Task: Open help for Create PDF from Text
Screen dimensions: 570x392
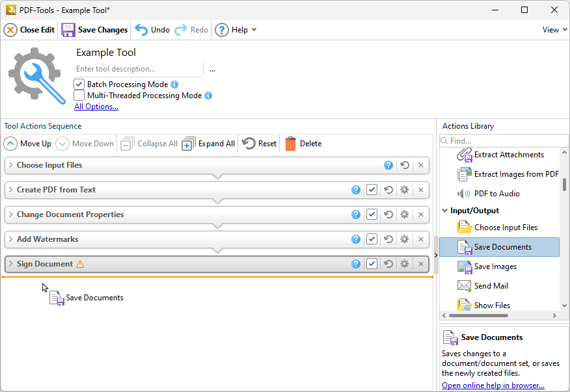Action: (356, 190)
